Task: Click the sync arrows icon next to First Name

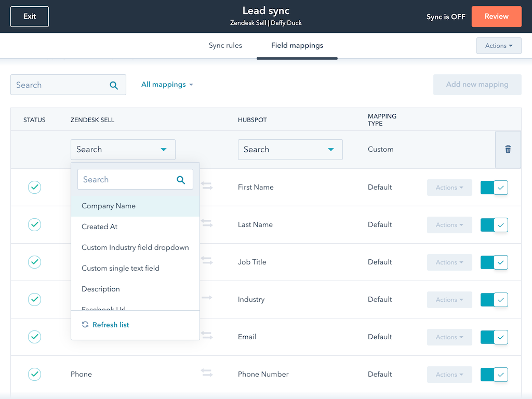Action: 207,187
